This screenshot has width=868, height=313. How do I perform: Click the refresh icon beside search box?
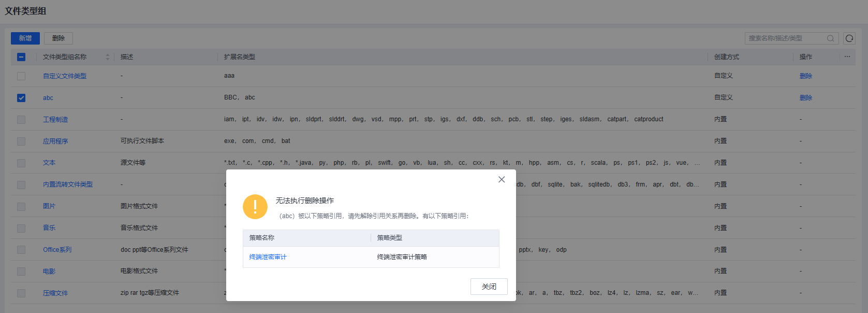pyautogui.click(x=849, y=38)
